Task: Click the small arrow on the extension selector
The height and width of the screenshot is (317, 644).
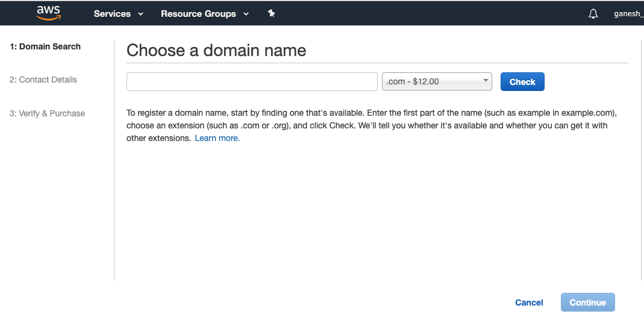Action: pos(486,81)
